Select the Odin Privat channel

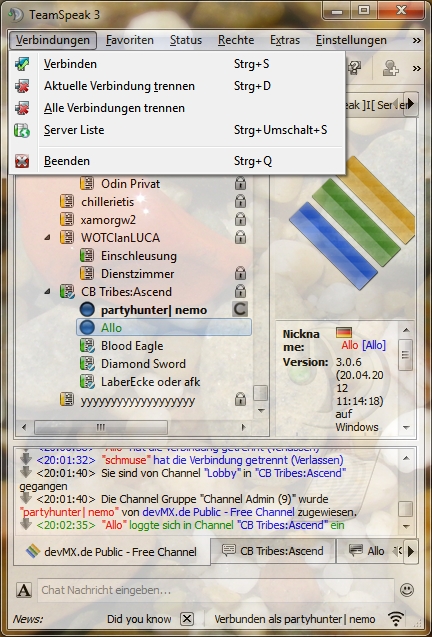click(130, 184)
